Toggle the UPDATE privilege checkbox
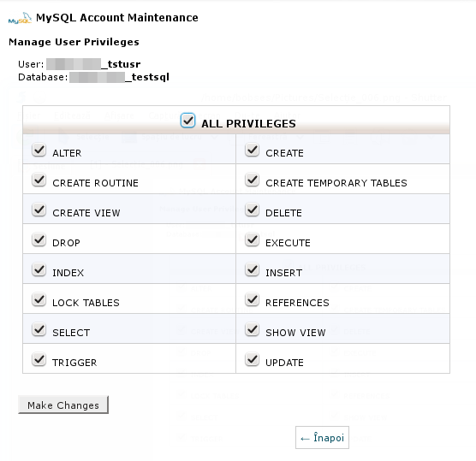This screenshot has width=476, height=461. pyautogui.click(x=253, y=359)
